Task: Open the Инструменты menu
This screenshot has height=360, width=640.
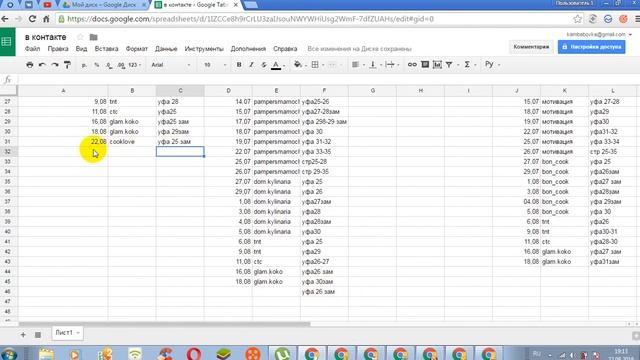Action: (204, 49)
